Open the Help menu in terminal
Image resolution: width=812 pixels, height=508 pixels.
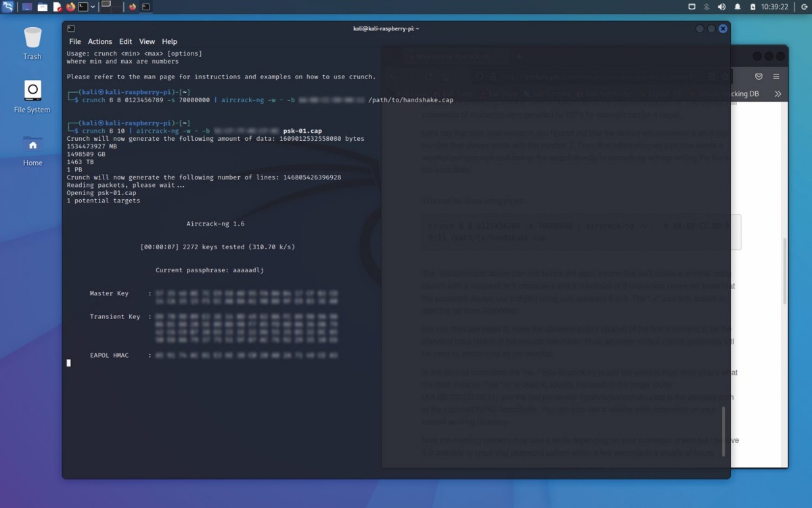pos(169,41)
